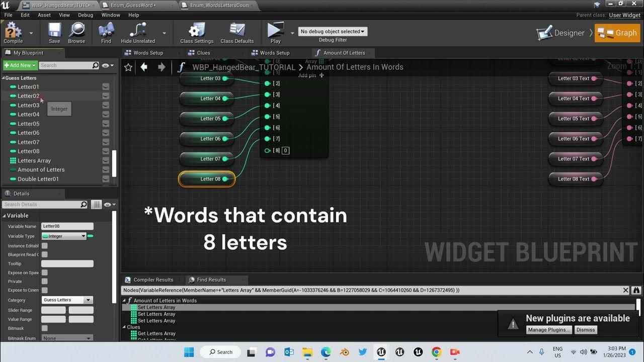Click array type pin icon beside Variable Type

pos(91,236)
